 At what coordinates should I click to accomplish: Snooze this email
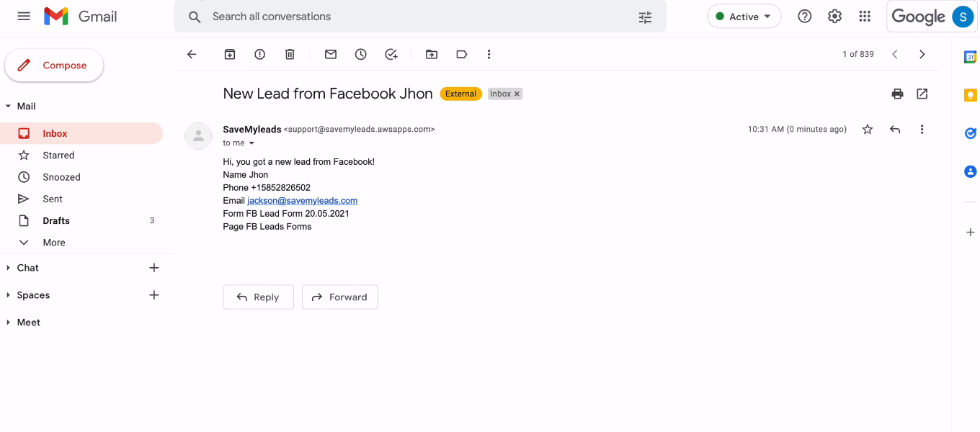click(x=361, y=54)
